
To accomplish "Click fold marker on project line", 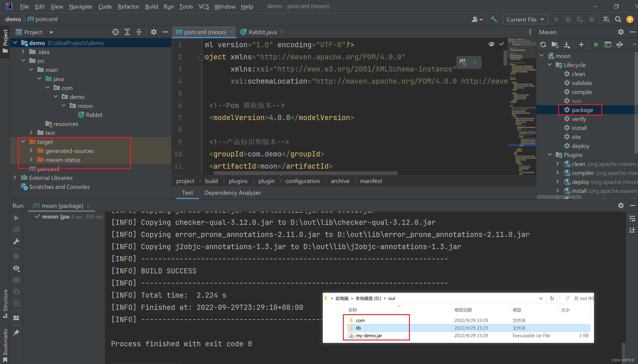I will (201, 57).
